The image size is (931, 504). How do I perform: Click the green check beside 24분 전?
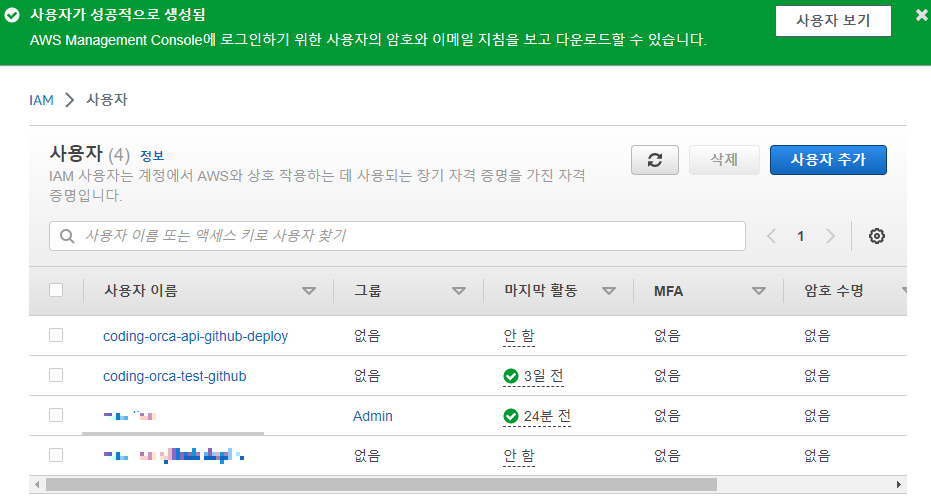pyautogui.click(x=511, y=416)
